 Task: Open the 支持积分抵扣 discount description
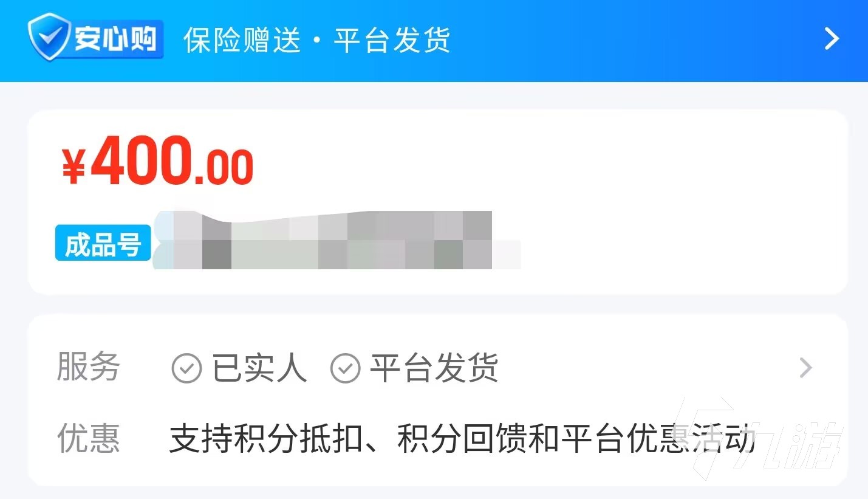265,439
